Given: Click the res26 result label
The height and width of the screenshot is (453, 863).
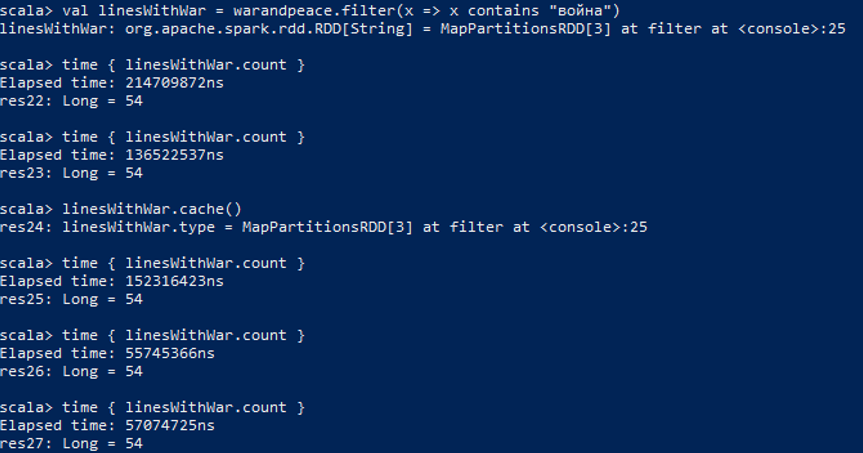Looking at the screenshot, I should pyautogui.click(x=22, y=371).
